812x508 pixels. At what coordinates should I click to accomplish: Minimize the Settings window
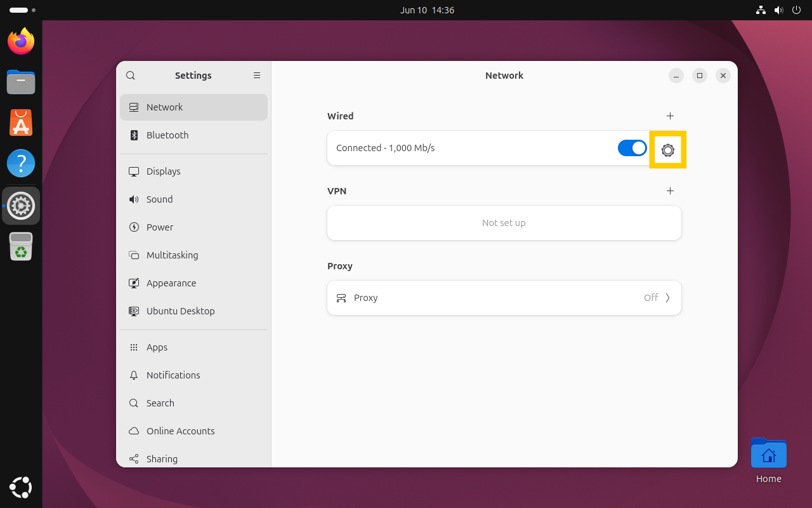[676, 76]
